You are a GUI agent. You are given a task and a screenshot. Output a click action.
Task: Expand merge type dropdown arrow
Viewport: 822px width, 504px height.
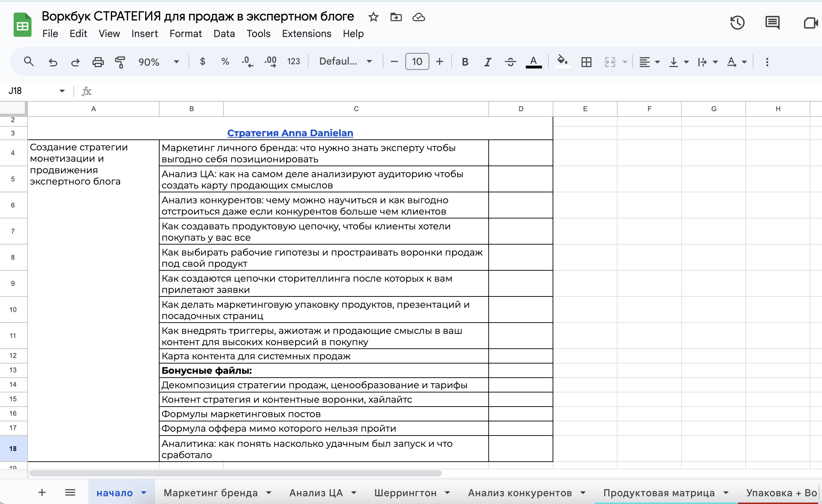[625, 62]
